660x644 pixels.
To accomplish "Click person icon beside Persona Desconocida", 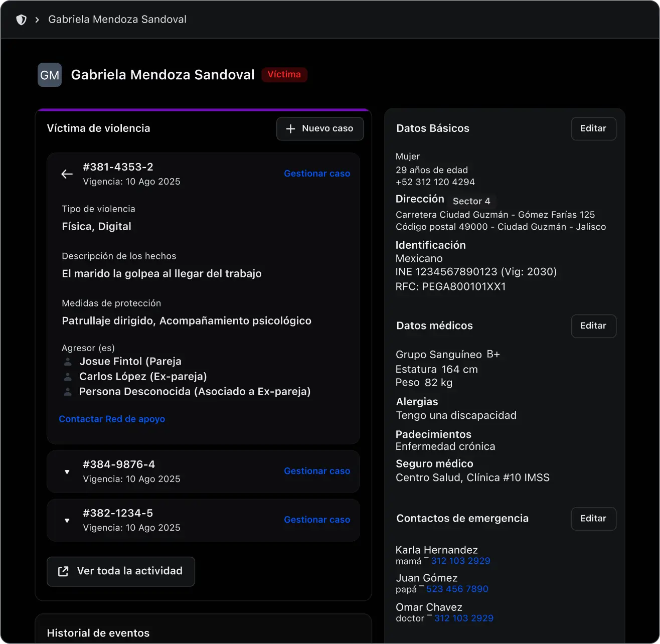I will [x=68, y=392].
